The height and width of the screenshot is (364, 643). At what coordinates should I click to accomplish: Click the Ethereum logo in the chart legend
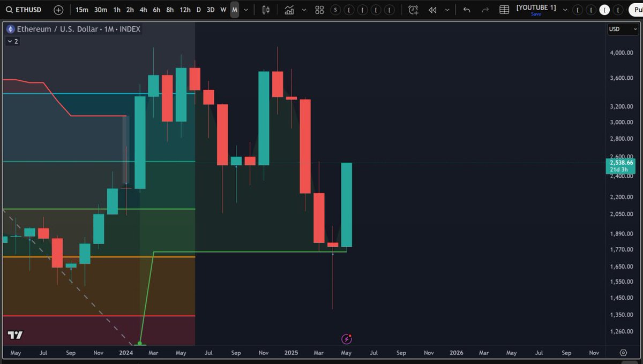point(10,29)
